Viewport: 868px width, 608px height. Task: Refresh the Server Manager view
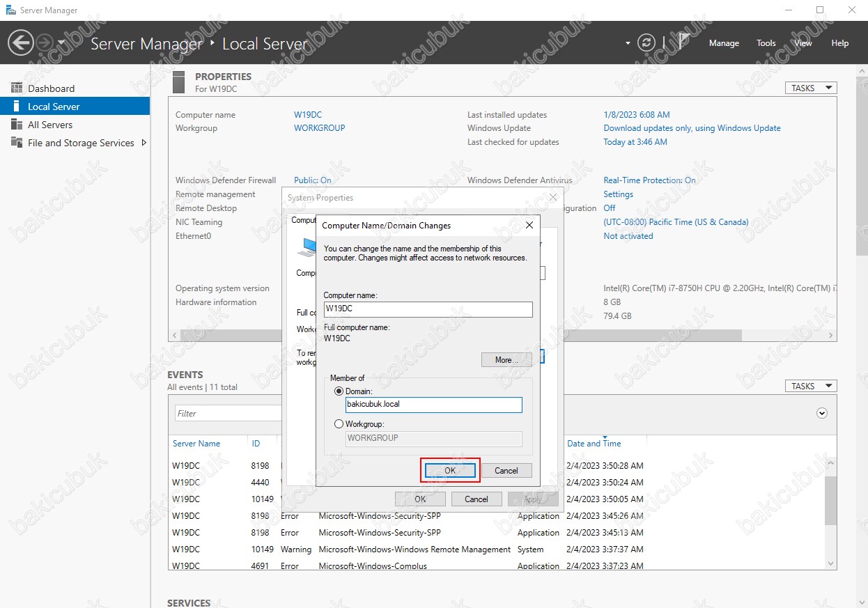(x=647, y=43)
